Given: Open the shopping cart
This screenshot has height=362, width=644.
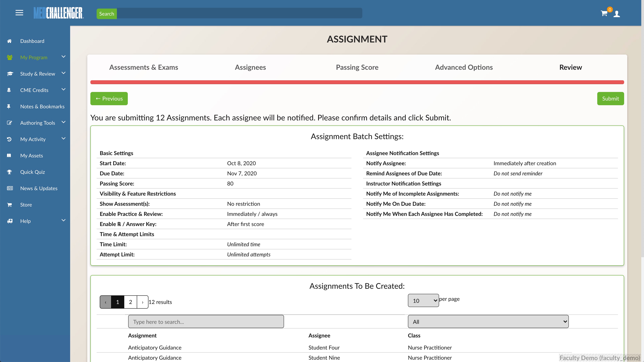Looking at the screenshot, I should 604,13.
